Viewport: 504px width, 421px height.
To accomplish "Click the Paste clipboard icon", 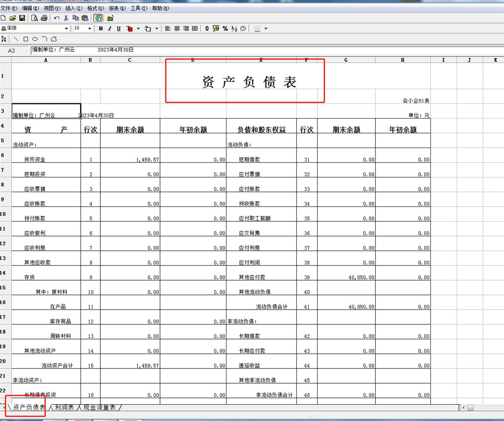I will click(x=85, y=18).
